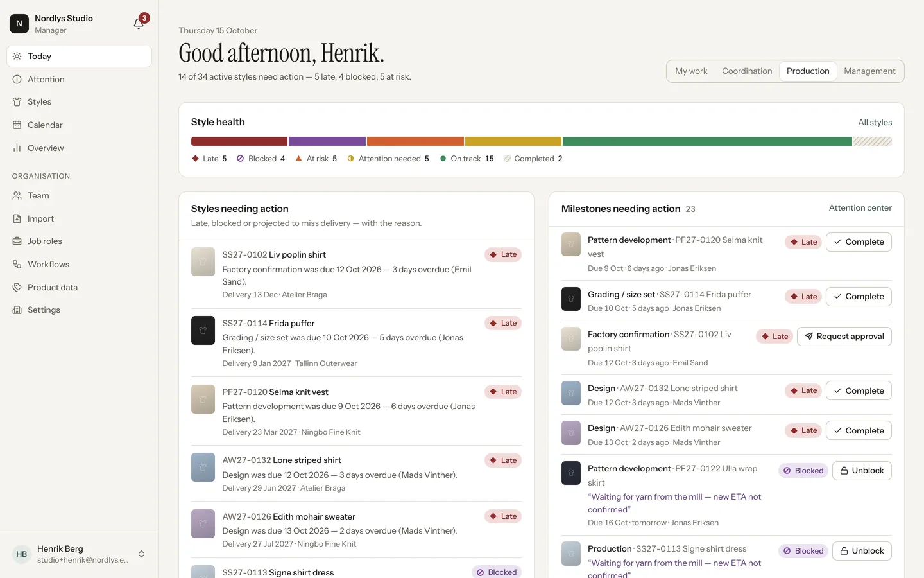
Task: Open the Liv poplin shirt thumbnail in Styles
Action: coord(203,262)
